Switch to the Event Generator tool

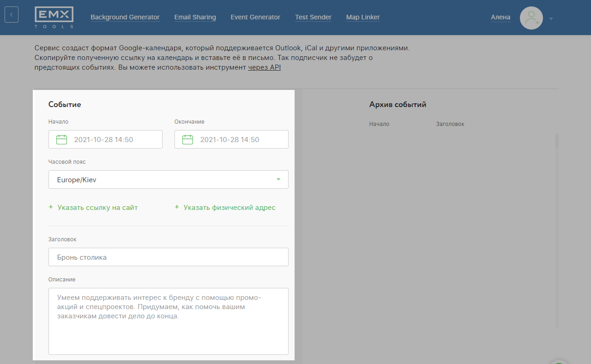click(255, 17)
